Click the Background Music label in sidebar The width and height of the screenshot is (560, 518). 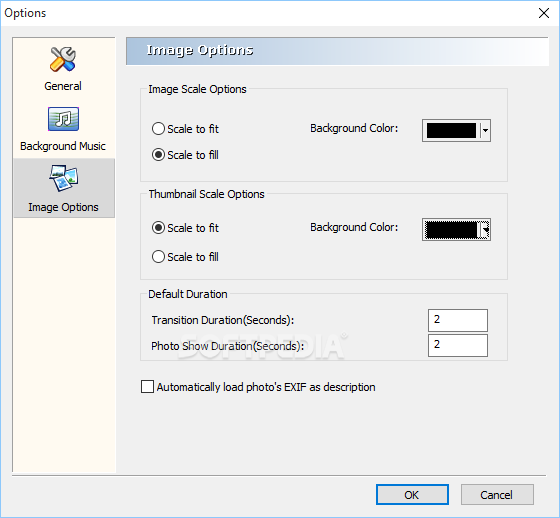(x=63, y=146)
